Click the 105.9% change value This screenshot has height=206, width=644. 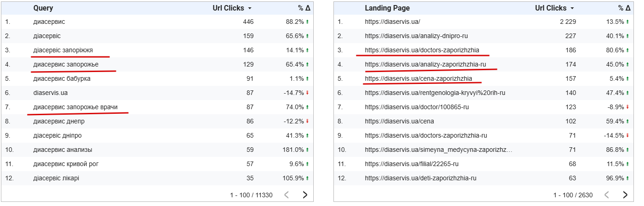click(x=293, y=178)
